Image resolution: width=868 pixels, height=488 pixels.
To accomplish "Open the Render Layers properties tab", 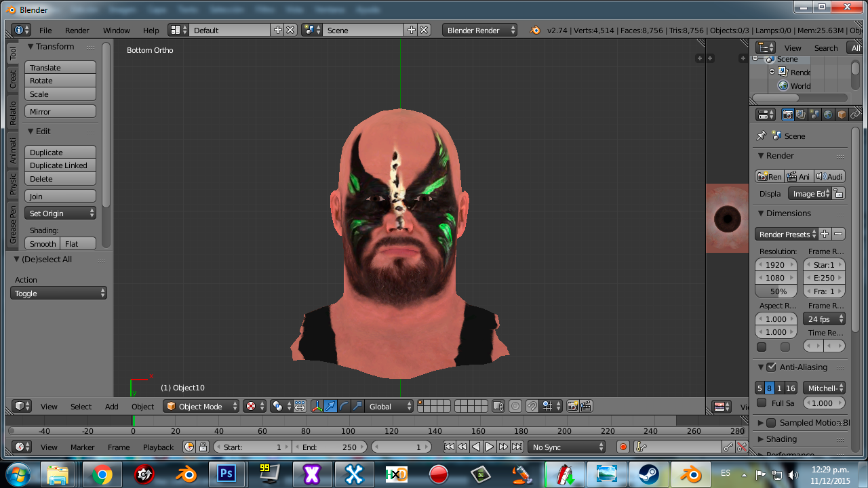I will (801, 115).
